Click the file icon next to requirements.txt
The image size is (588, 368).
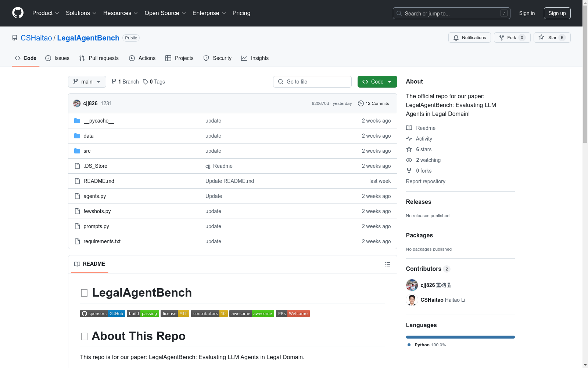[77, 241]
